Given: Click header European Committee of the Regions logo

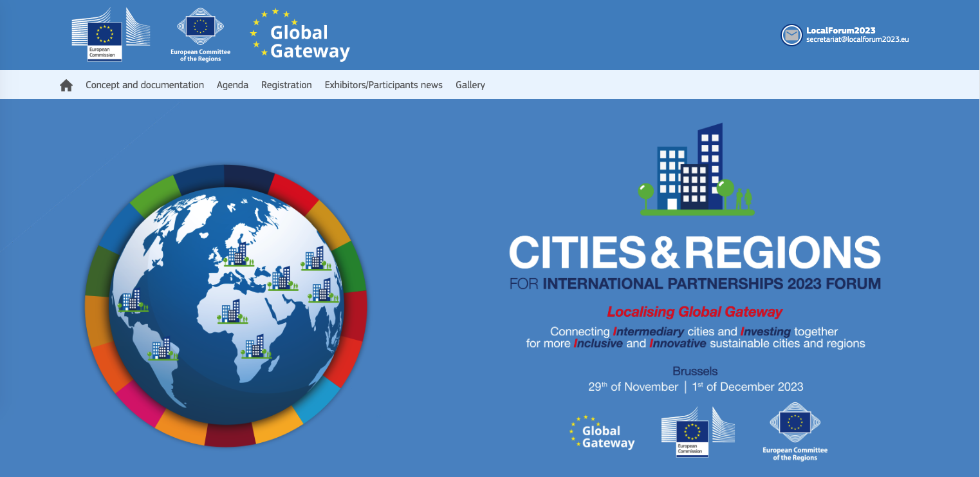Looking at the screenshot, I should pyautogui.click(x=200, y=35).
